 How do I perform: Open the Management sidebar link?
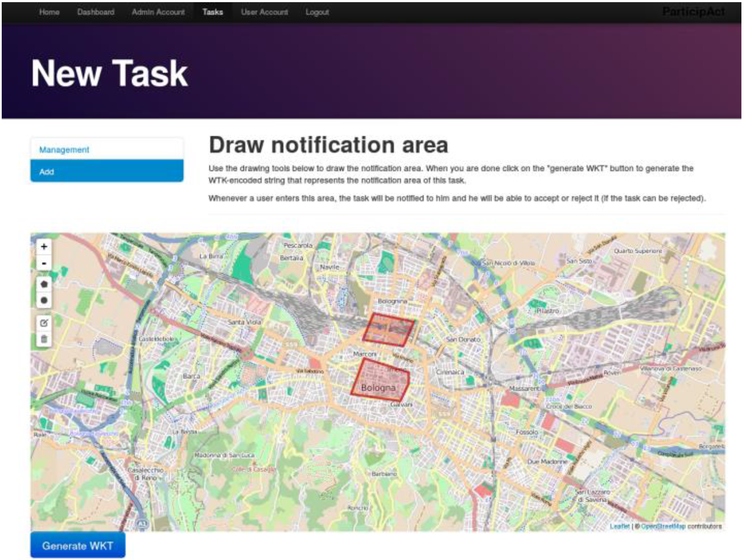click(x=64, y=150)
